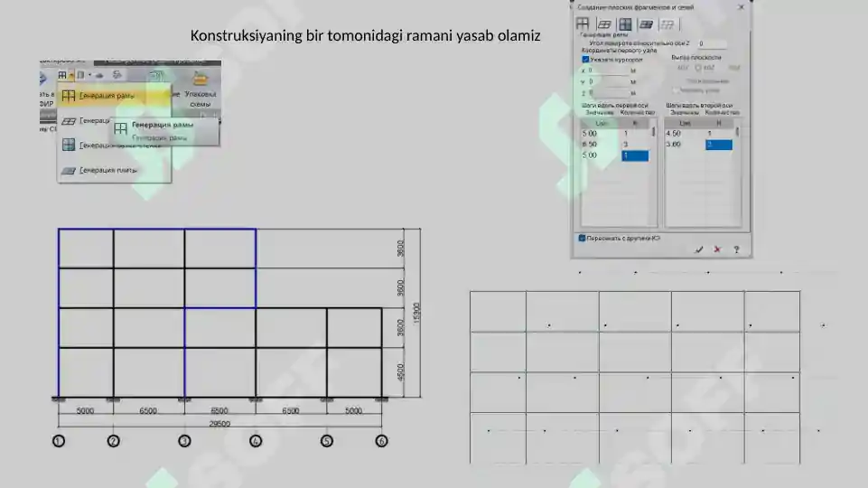This screenshot has width=868, height=488.
Task: Cancel dialog with the red X icon
Action: [717, 249]
